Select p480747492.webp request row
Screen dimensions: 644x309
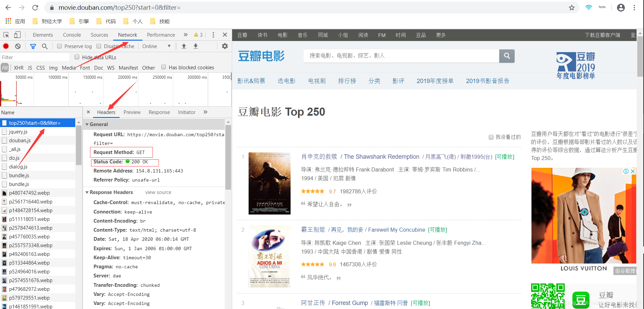pyautogui.click(x=38, y=193)
